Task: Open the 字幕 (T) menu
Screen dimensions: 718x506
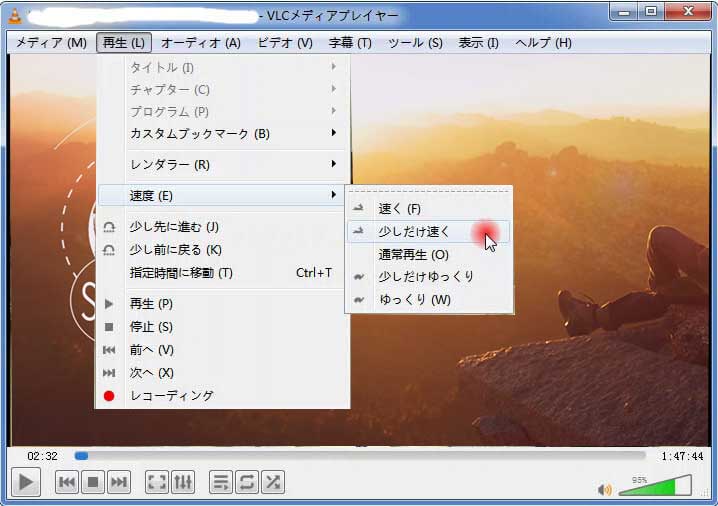Action: pyautogui.click(x=350, y=43)
